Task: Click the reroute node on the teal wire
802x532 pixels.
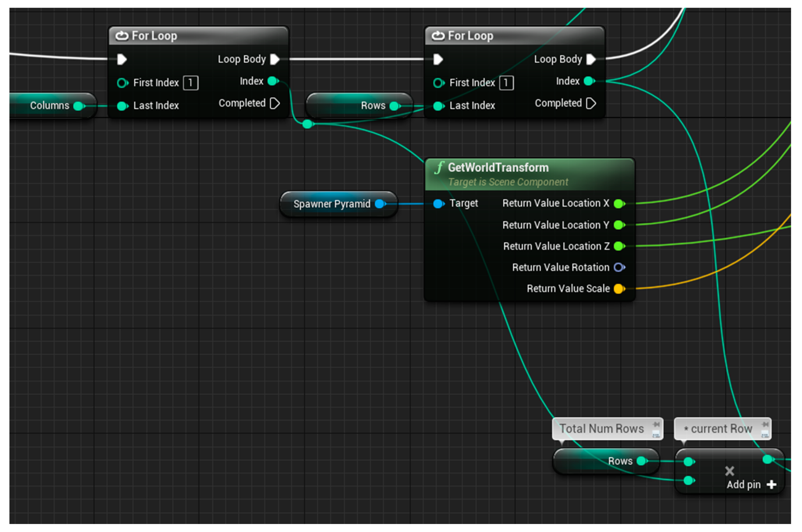Action: [x=308, y=124]
